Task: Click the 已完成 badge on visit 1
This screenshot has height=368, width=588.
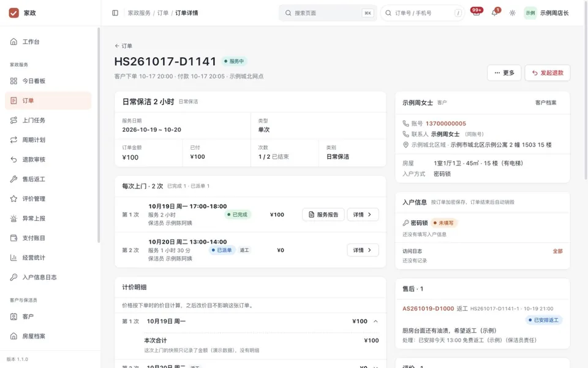Action: click(238, 215)
